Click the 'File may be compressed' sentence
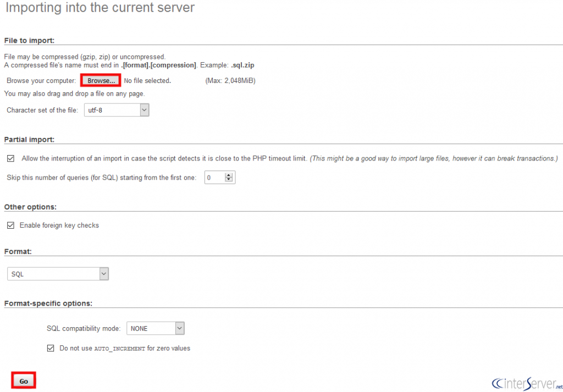The height and width of the screenshot is (392, 563). (85, 57)
